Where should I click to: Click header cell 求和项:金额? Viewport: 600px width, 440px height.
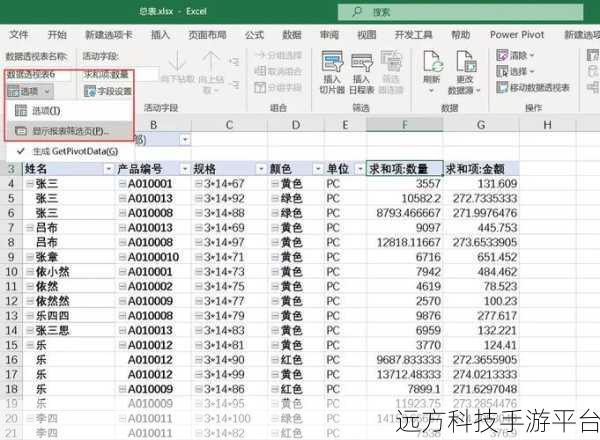[481, 169]
